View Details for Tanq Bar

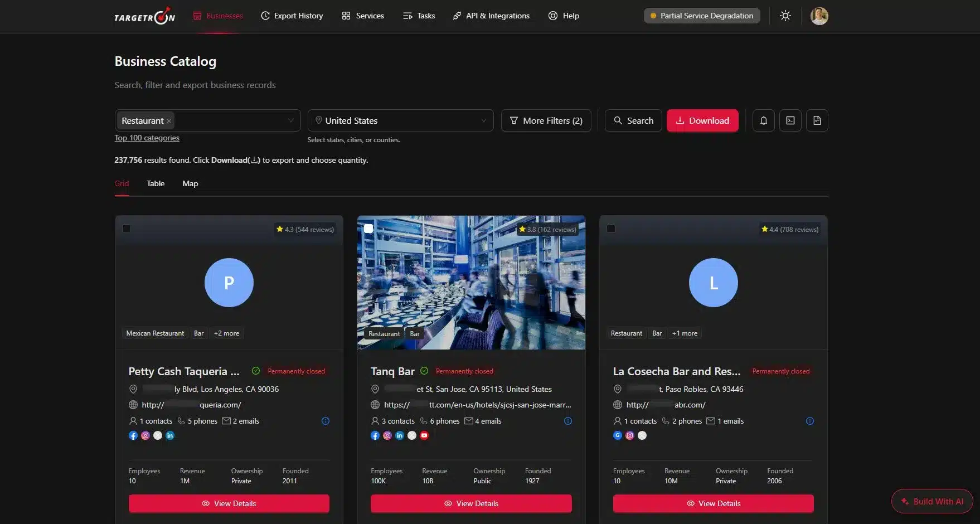pyautogui.click(x=471, y=503)
